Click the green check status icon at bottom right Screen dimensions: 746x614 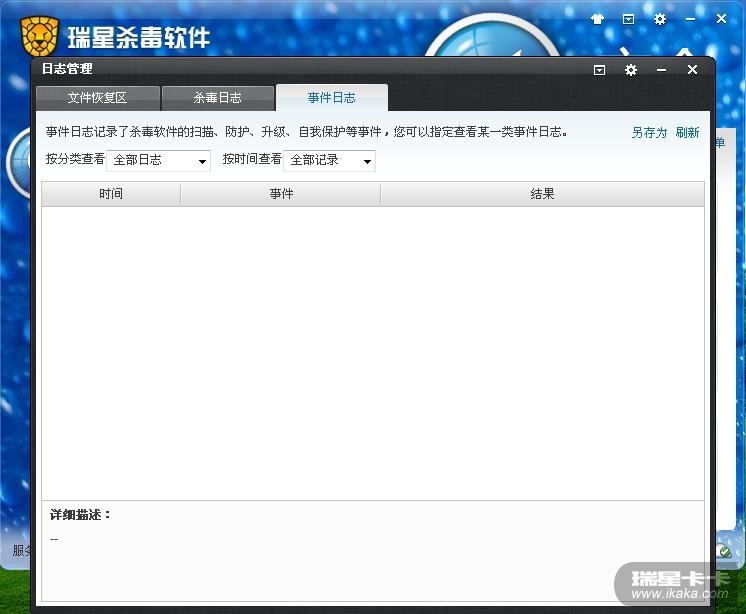(725, 551)
